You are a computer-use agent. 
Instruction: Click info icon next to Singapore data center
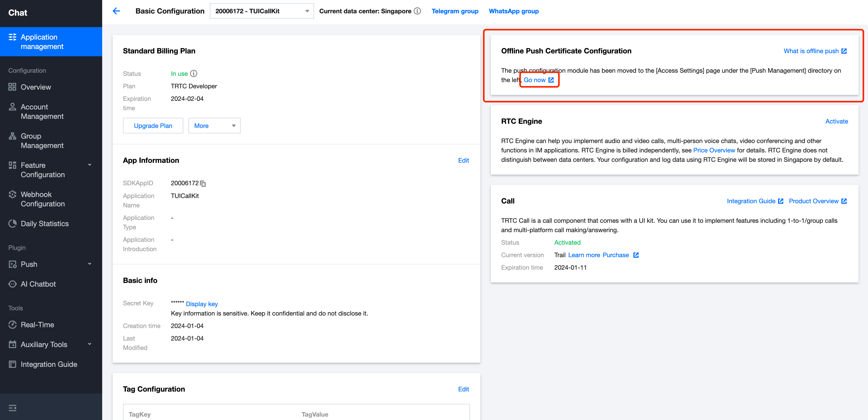418,11
